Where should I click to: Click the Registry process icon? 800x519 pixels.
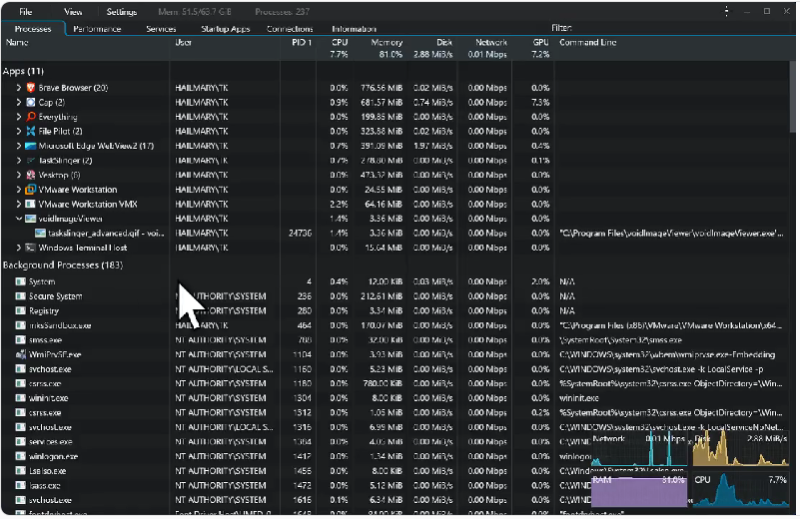coord(20,311)
